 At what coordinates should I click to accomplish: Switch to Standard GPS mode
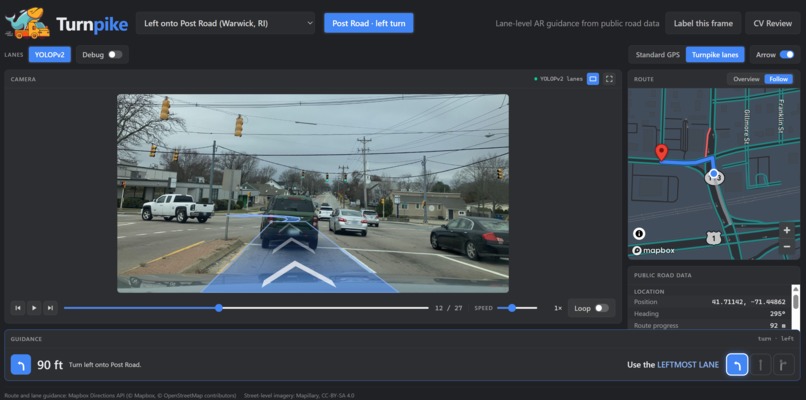pyautogui.click(x=657, y=54)
